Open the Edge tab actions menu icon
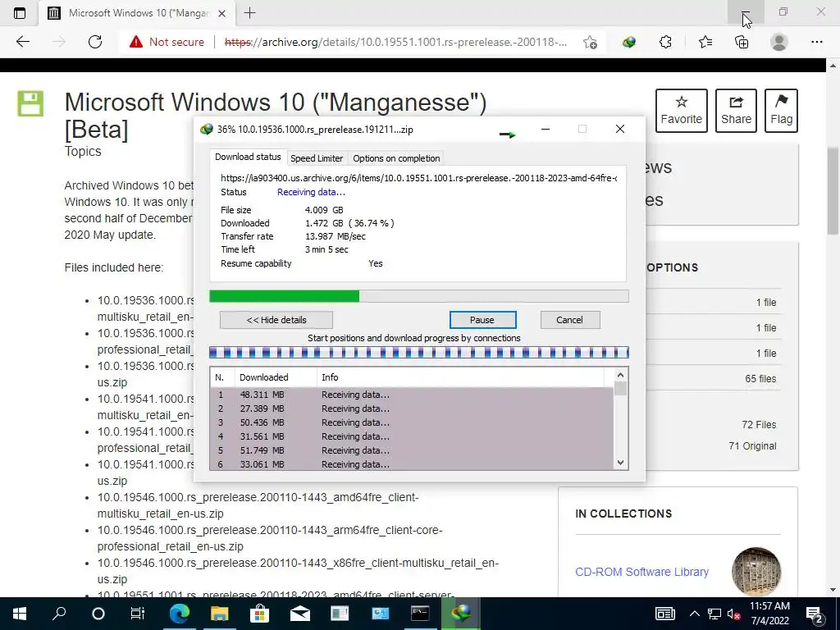The width and height of the screenshot is (840, 630). click(20, 13)
